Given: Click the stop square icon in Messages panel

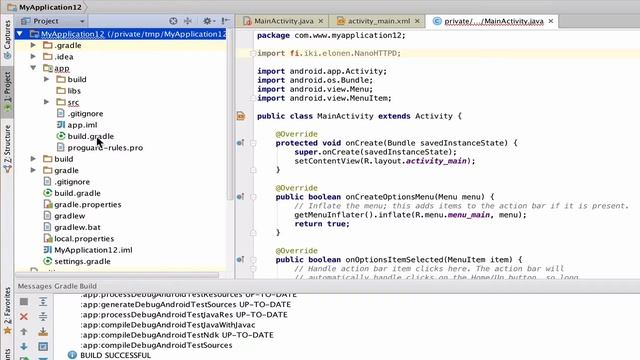Looking at the screenshot, I should pyautogui.click(x=24, y=302).
